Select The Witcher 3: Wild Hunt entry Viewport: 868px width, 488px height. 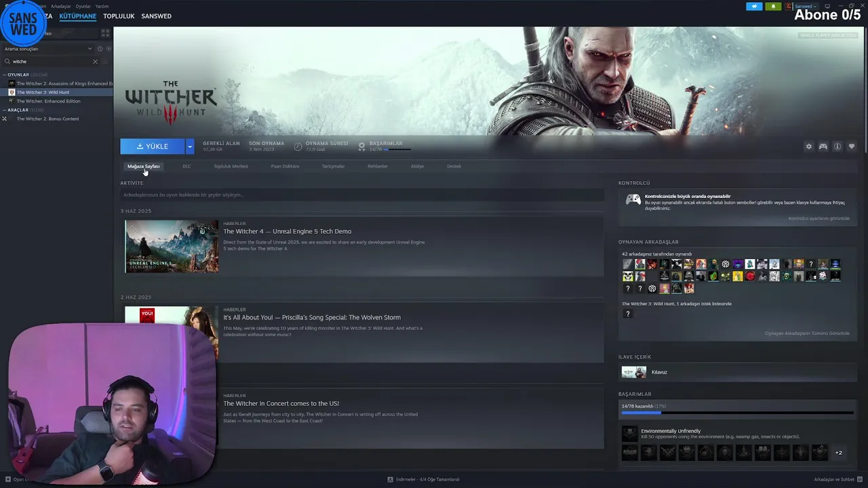click(57, 92)
